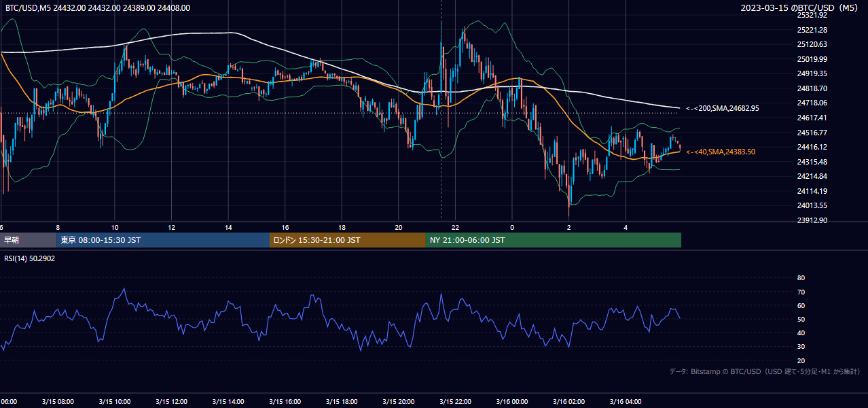Click the 3/16 04:00 bottom date label
Image resolution: width=868 pixels, height=408 pixels.
(626, 402)
